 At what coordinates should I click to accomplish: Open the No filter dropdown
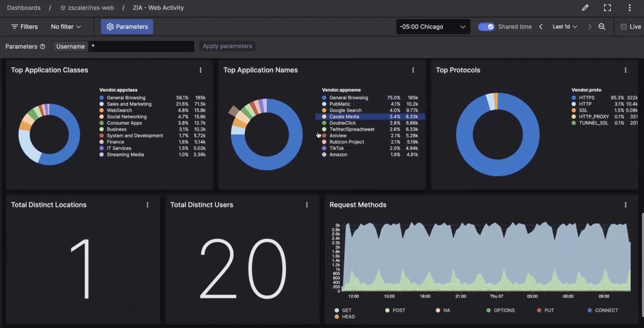pos(66,27)
